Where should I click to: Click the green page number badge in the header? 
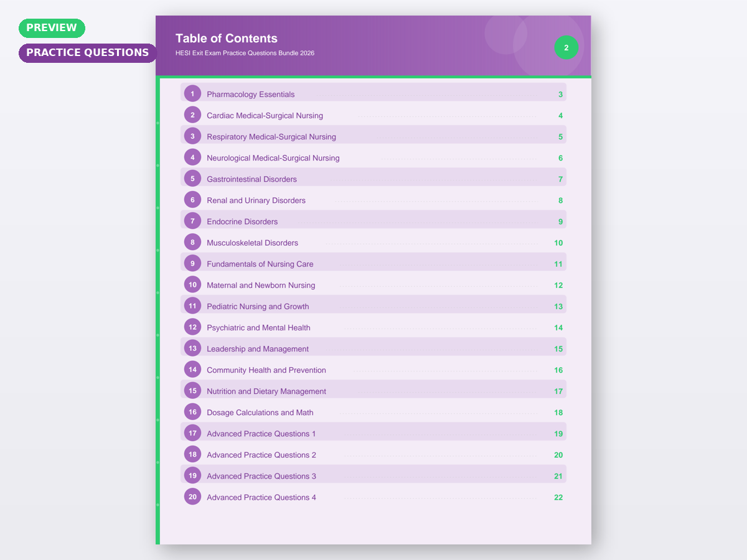(566, 47)
